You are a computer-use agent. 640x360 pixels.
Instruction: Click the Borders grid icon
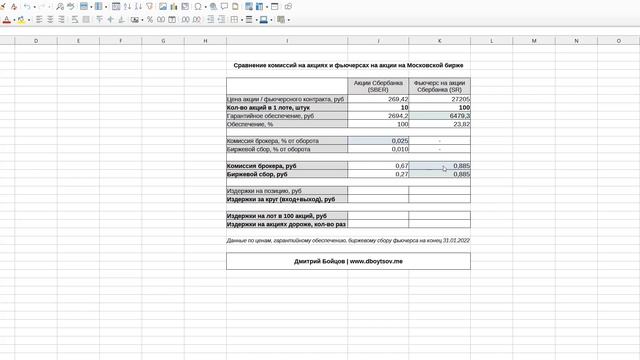[x=234, y=20]
